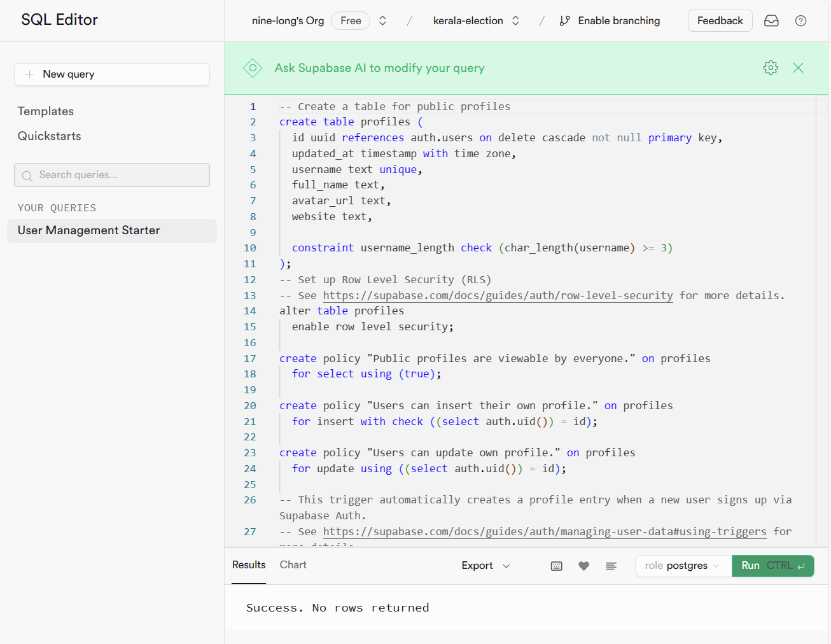
Task: Click the 'Create a table for public profiles' comment
Action: [404, 106]
